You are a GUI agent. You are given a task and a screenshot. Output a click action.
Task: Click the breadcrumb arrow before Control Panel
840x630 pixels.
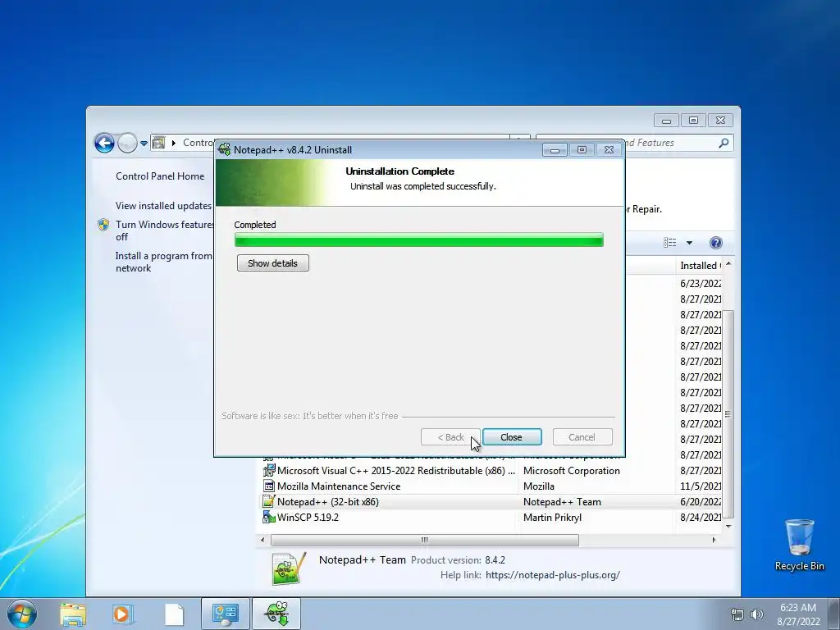point(174,143)
